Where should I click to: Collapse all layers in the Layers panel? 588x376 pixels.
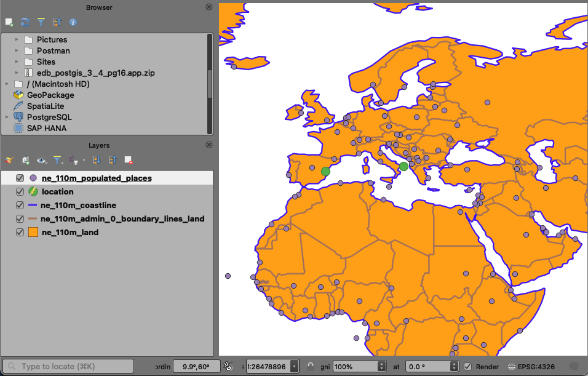click(113, 160)
